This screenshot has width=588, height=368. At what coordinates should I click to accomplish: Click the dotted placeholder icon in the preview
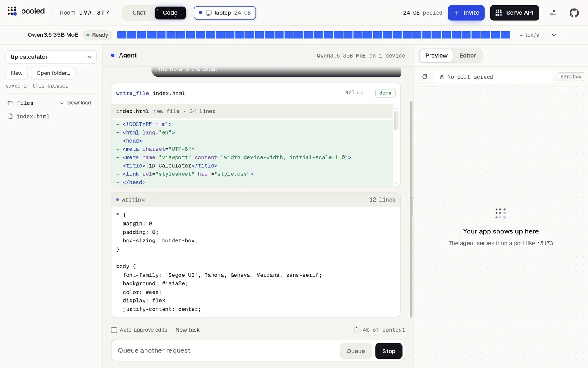[501, 213]
